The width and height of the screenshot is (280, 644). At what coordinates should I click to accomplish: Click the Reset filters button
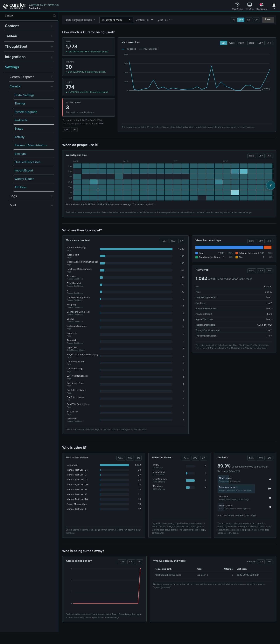click(x=268, y=19)
